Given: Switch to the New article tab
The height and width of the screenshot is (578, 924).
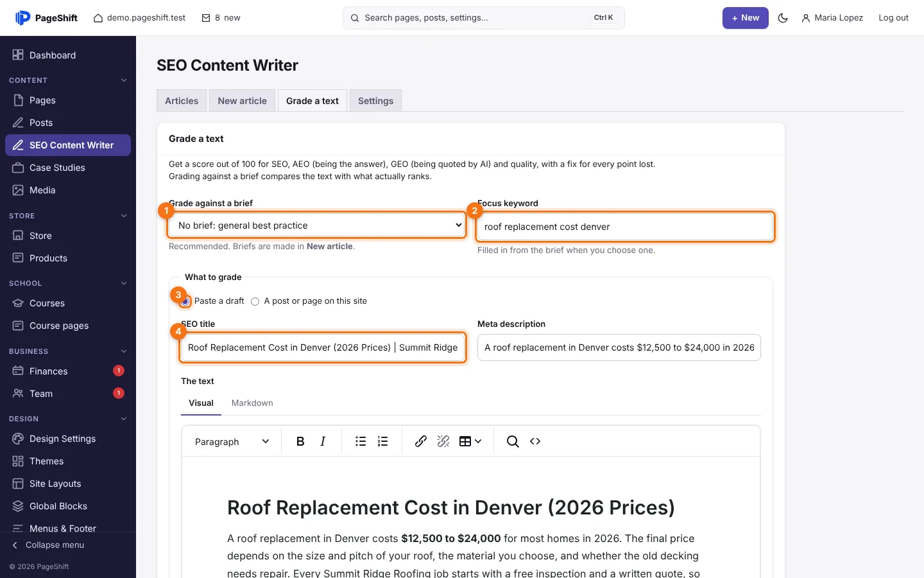Looking at the screenshot, I should tap(242, 101).
